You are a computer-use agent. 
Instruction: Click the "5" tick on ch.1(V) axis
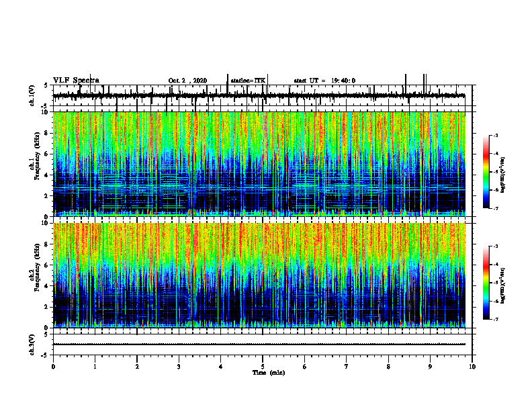pos(46,85)
